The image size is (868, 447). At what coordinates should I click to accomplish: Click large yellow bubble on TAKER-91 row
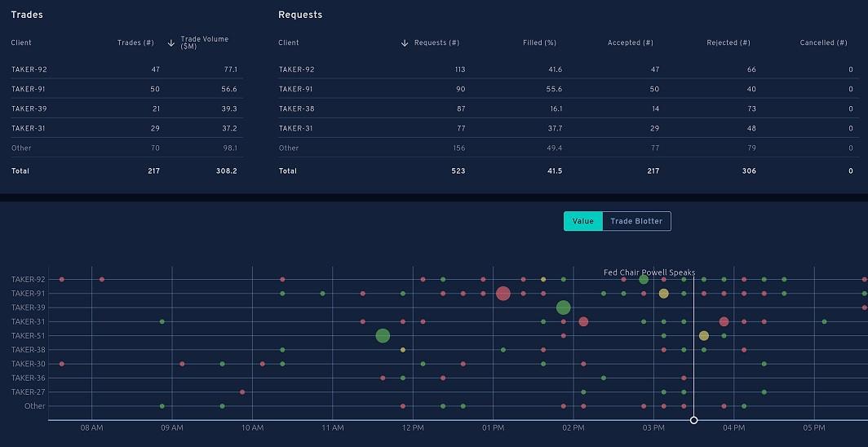click(664, 293)
